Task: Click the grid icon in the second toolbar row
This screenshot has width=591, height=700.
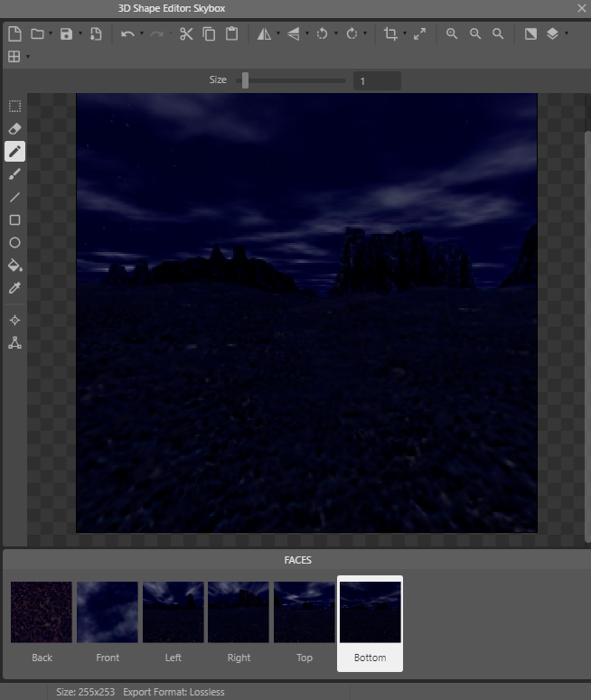Action: 14,57
